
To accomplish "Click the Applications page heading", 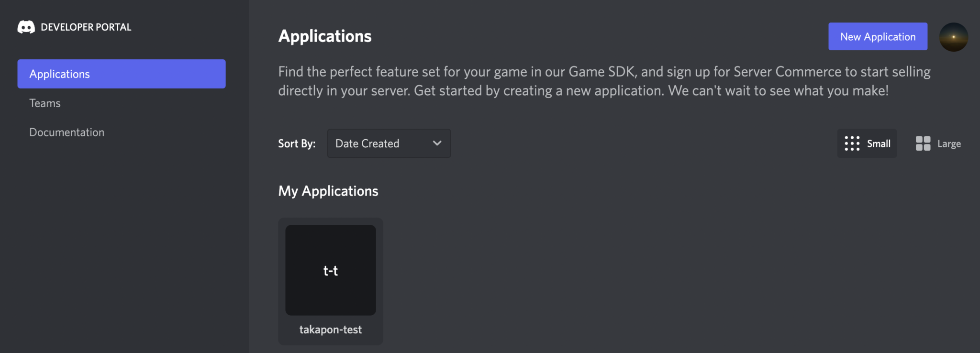I will tap(325, 36).
